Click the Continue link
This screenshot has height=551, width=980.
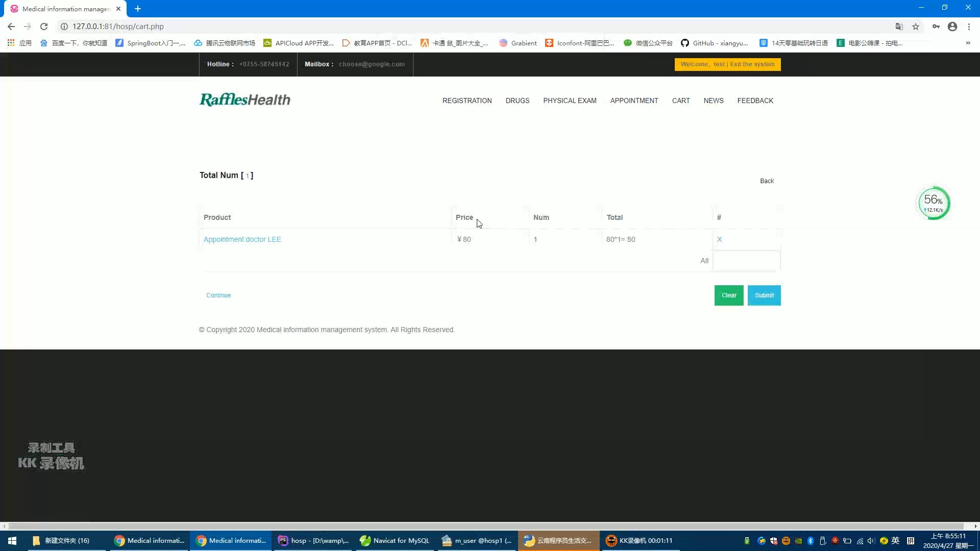tap(218, 295)
